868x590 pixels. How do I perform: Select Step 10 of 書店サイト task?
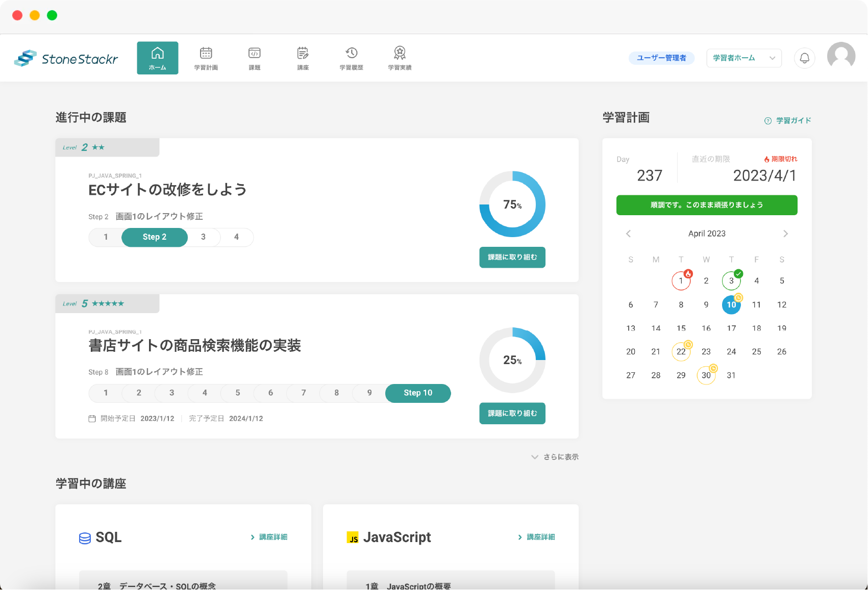(x=418, y=393)
